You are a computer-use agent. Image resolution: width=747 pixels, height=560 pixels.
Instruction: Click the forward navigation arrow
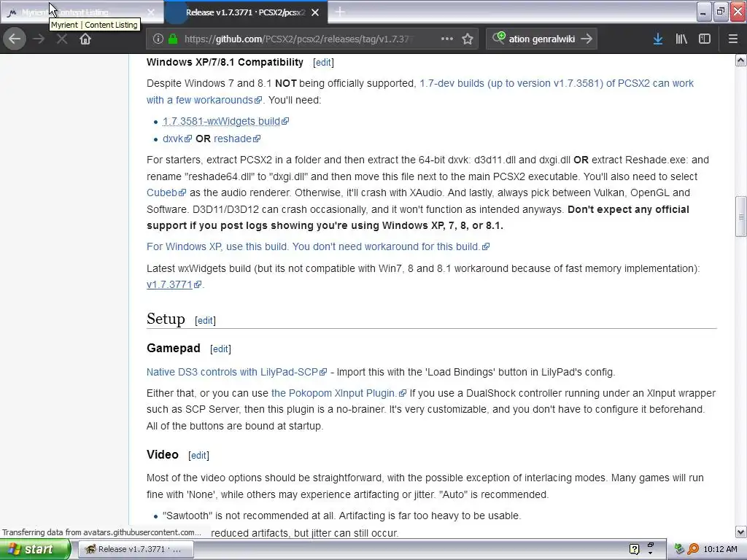39,39
